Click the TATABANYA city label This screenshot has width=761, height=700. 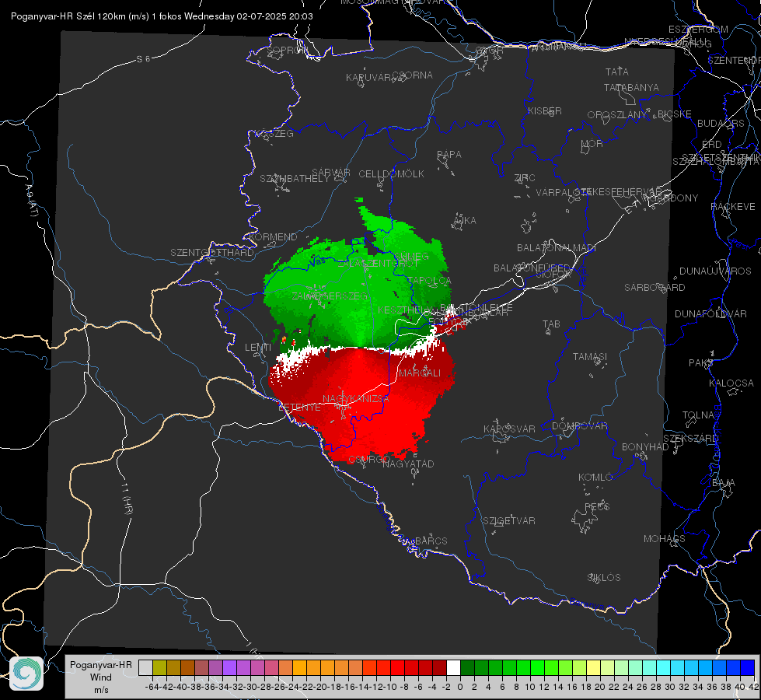[x=631, y=87]
